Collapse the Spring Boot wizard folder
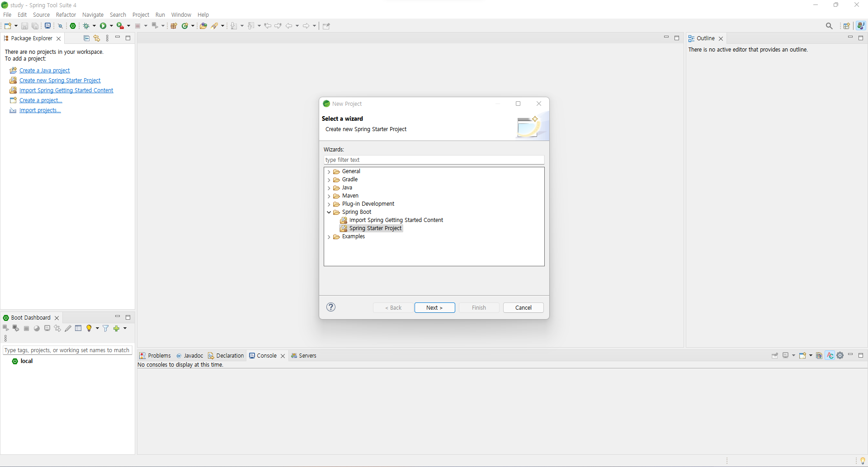This screenshot has width=868, height=467. pos(329,212)
